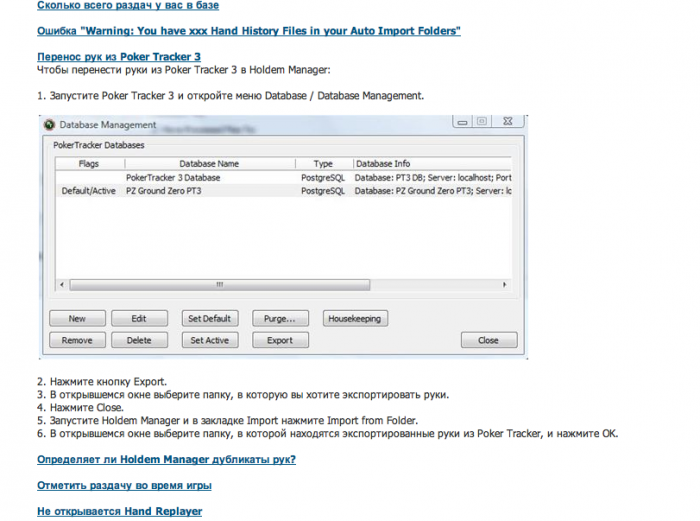
Task: Click step 6 text about exported hands folder
Action: [x=328, y=434]
